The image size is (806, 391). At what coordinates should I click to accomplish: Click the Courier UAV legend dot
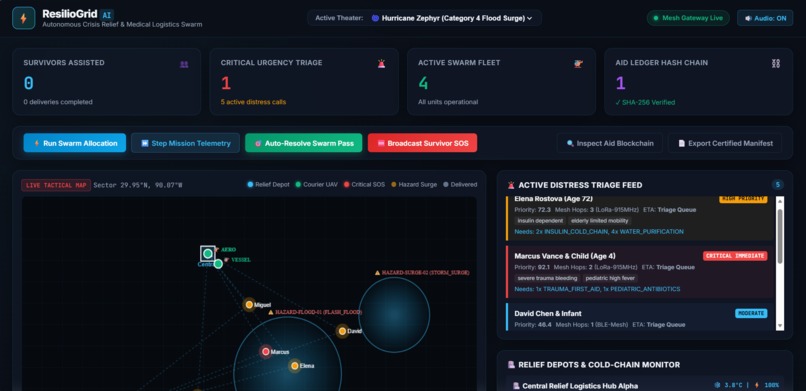coord(298,184)
